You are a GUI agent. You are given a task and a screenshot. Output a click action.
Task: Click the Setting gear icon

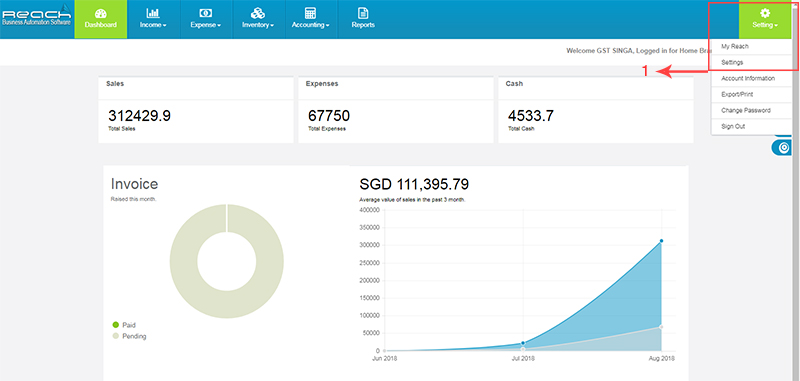click(764, 13)
